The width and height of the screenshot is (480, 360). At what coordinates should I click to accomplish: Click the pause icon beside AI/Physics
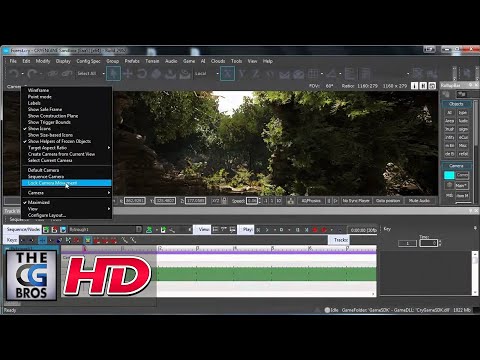(329, 201)
